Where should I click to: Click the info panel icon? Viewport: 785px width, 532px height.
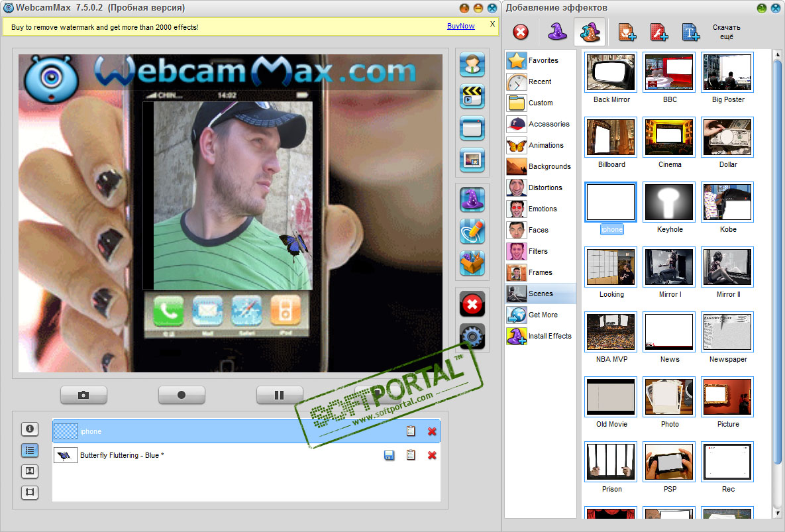[x=30, y=429]
